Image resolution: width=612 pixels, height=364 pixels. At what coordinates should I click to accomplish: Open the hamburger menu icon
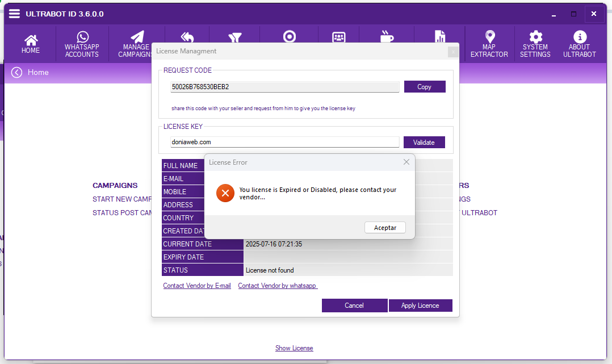[14, 14]
